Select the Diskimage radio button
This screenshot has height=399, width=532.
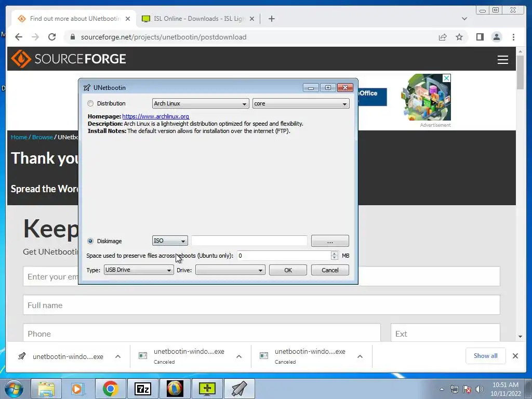tap(90, 241)
